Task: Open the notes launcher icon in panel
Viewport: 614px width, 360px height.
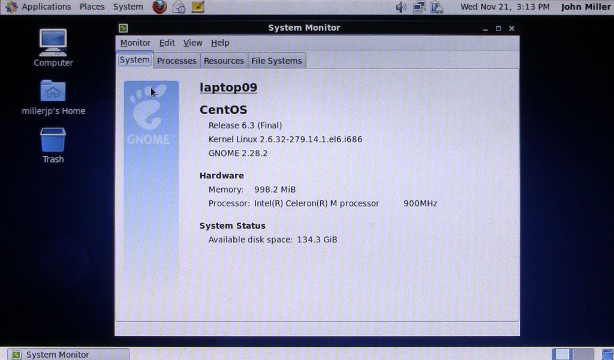Action: click(x=198, y=7)
